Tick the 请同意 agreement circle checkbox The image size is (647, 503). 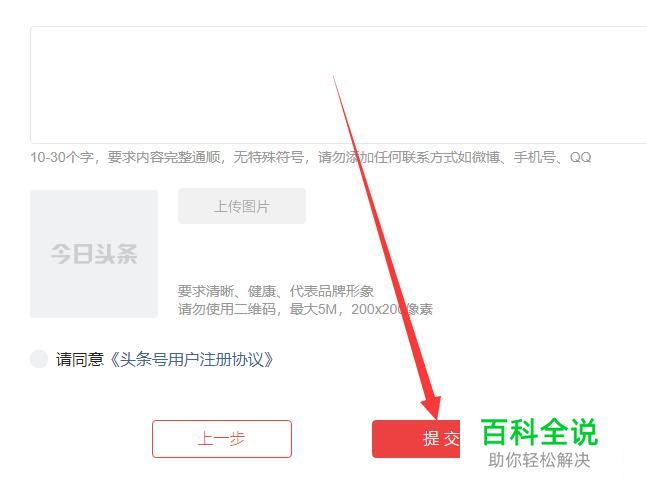click(39, 359)
